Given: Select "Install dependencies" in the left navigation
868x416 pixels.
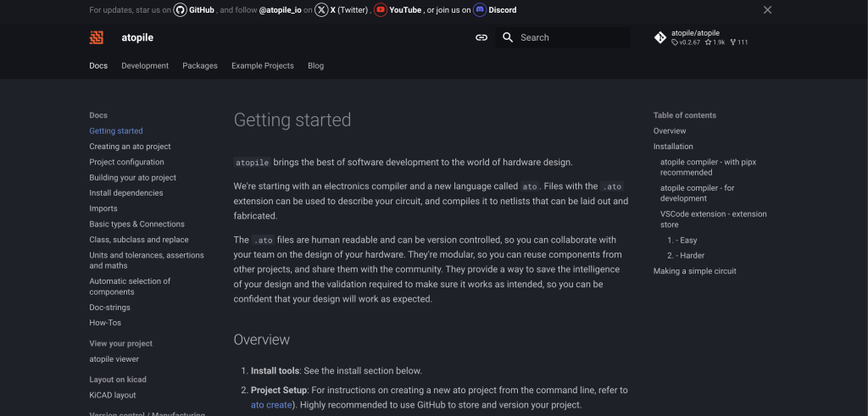Looking at the screenshot, I should point(126,193).
